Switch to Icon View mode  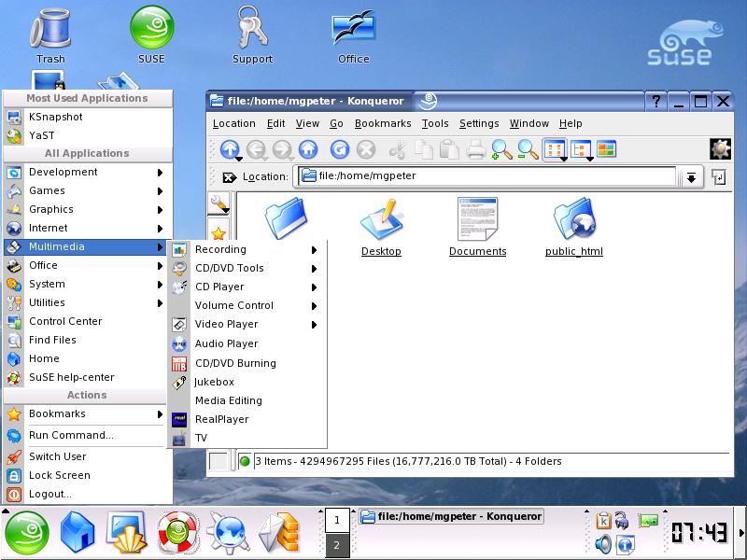click(x=555, y=150)
